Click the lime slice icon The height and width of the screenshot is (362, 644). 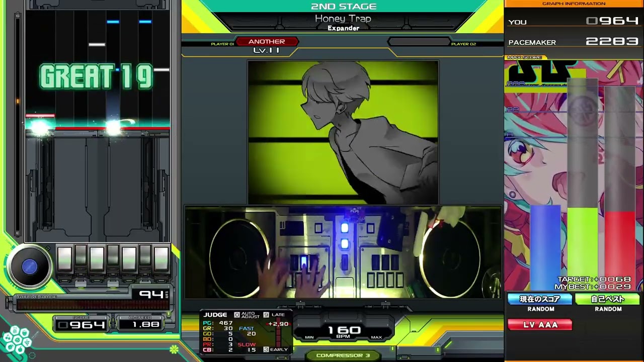(174, 349)
